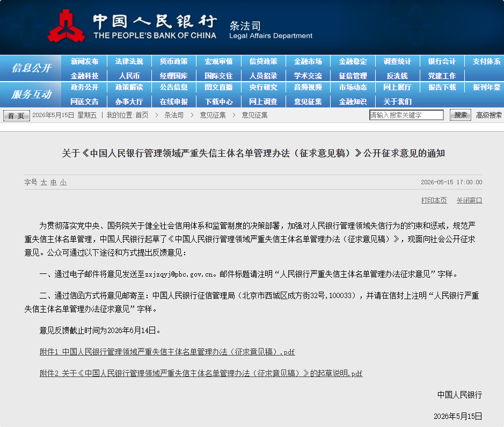Open 音频视频 section
Image resolution: width=504 pixels, height=427 pixels.
[308, 87]
